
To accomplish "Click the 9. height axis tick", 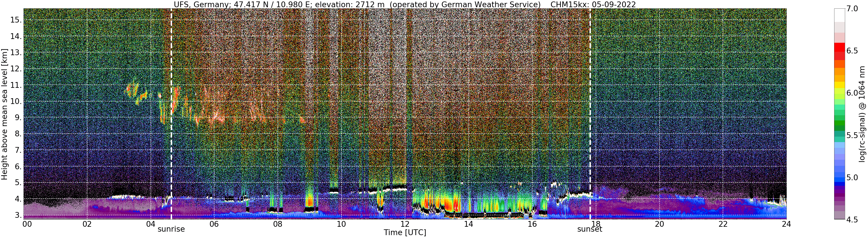I will tap(18, 118).
